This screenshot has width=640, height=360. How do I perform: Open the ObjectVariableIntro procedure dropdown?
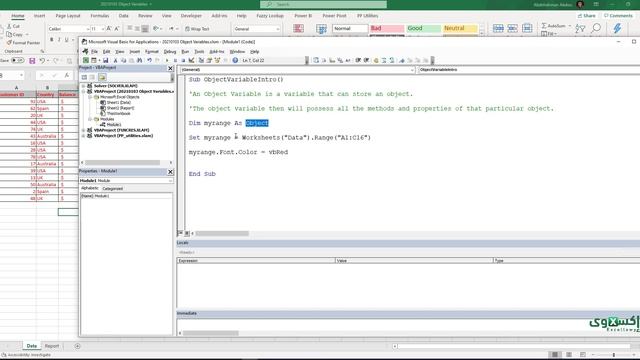click(x=529, y=70)
